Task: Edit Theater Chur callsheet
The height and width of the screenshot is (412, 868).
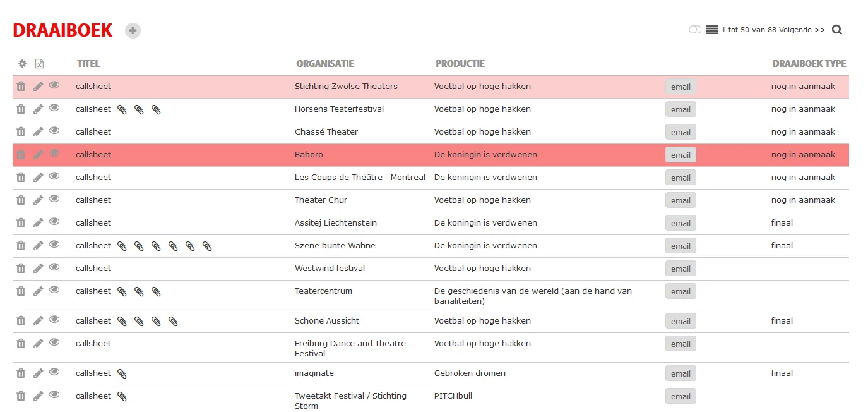Action: pyautogui.click(x=39, y=200)
